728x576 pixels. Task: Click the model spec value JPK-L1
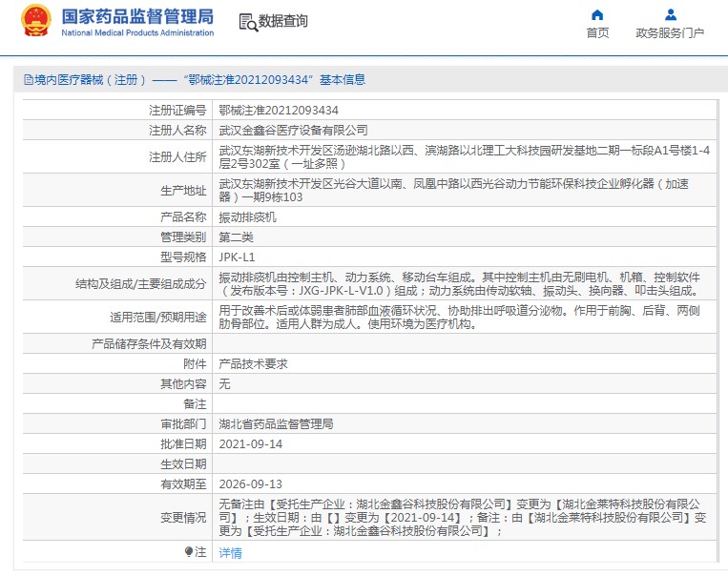pos(237,257)
